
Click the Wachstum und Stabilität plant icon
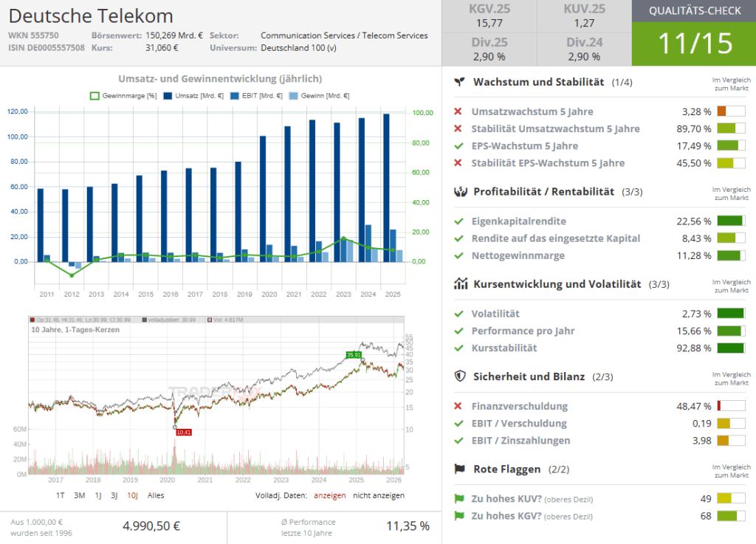coord(460,82)
